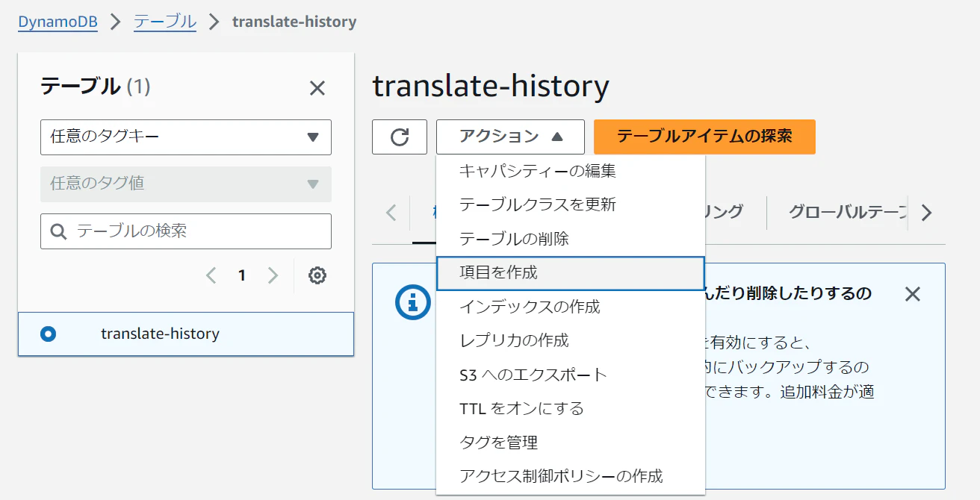The width and height of the screenshot is (980, 500).
Task: Click the テーブルの検索 search field
Action: point(186,231)
